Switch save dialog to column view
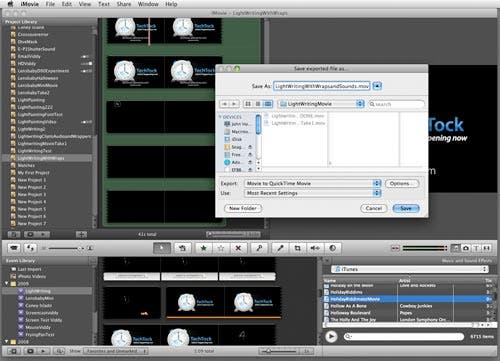This screenshot has width=500, height=361. [x=268, y=104]
